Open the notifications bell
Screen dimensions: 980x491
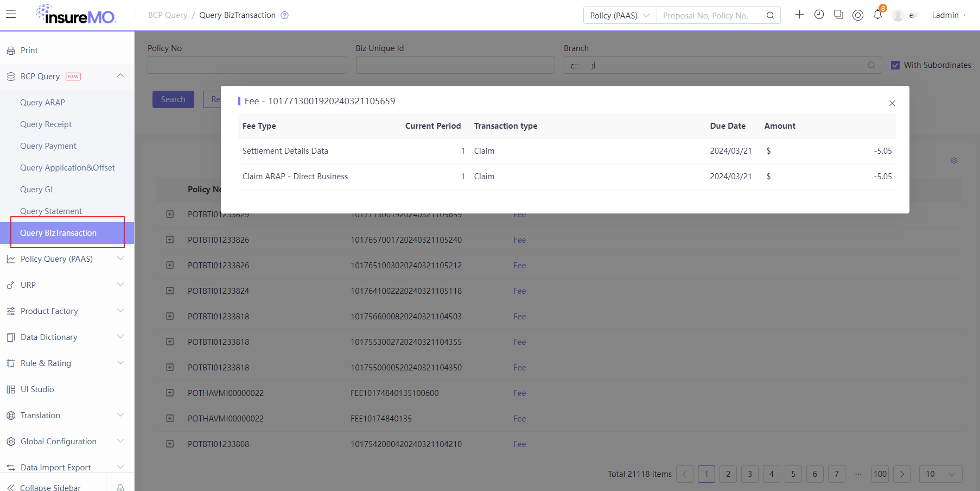pyautogui.click(x=877, y=15)
